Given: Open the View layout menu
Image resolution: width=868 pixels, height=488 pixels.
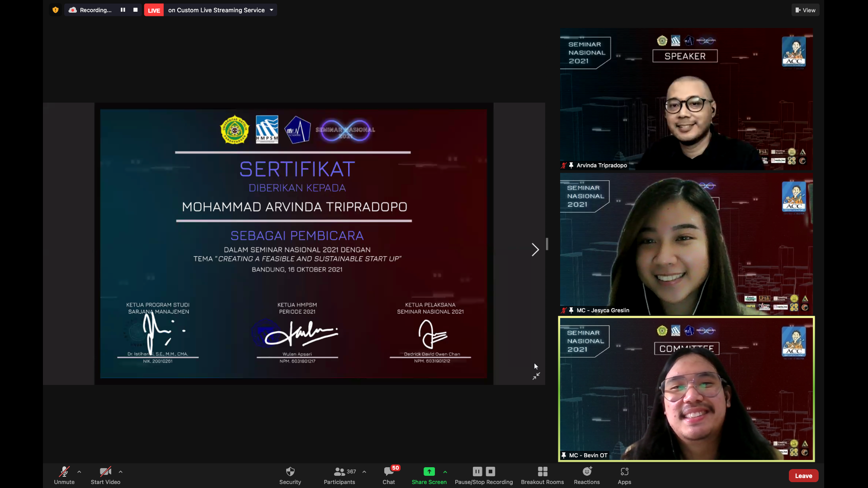Looking at the screenshot, I should click(x=805, y=10).
